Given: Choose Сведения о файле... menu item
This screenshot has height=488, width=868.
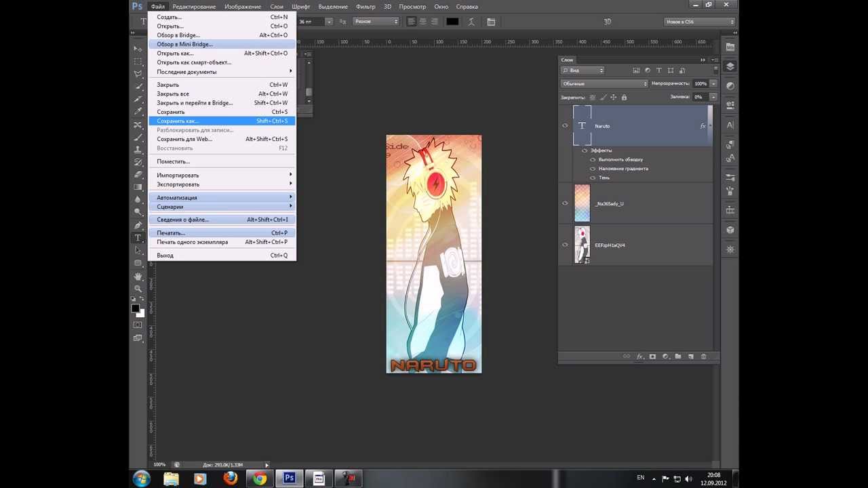Looking at the screenshot, I should click(x=222, y=220).
